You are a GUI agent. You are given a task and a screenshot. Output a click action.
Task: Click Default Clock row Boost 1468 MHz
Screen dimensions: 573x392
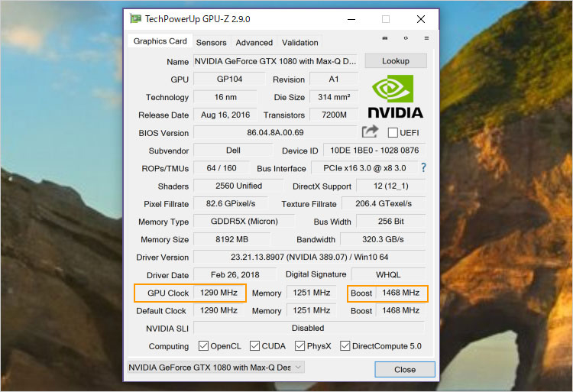400,310
